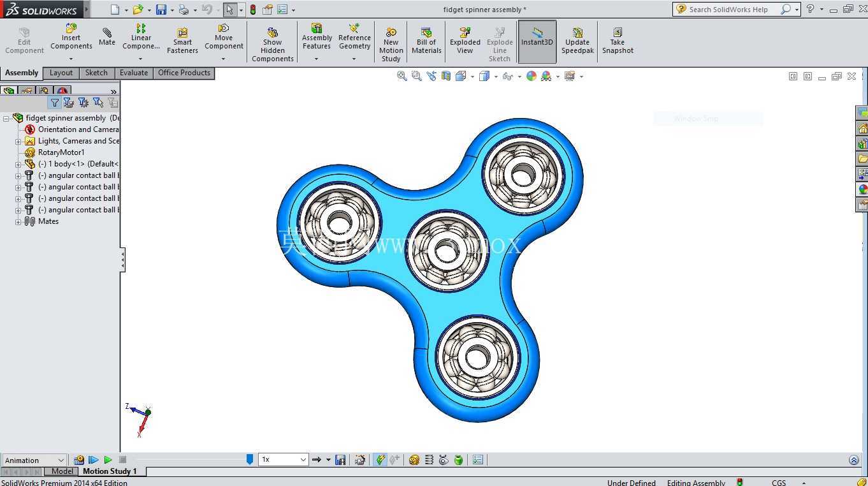The height and width of the screenshot is (486, 868).
Task: Click Smart Fasteners icon
Action: coord(182,41)
